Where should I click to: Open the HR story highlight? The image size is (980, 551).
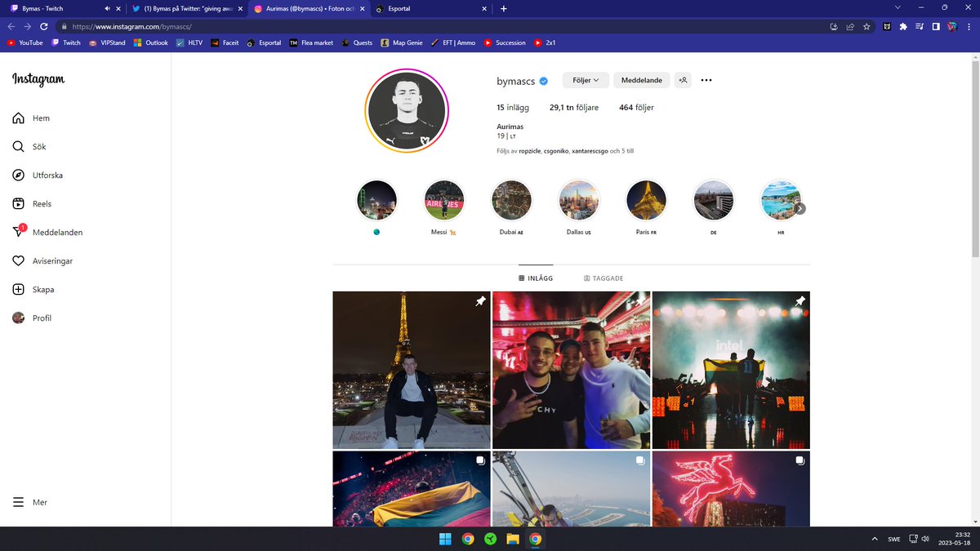(781, 201)
